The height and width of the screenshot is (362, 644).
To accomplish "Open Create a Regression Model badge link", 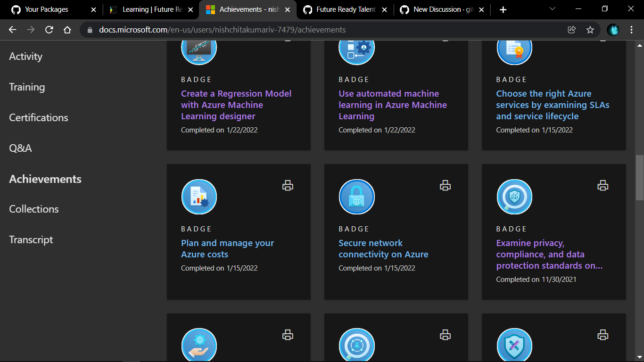I will [x=236, y=105].
